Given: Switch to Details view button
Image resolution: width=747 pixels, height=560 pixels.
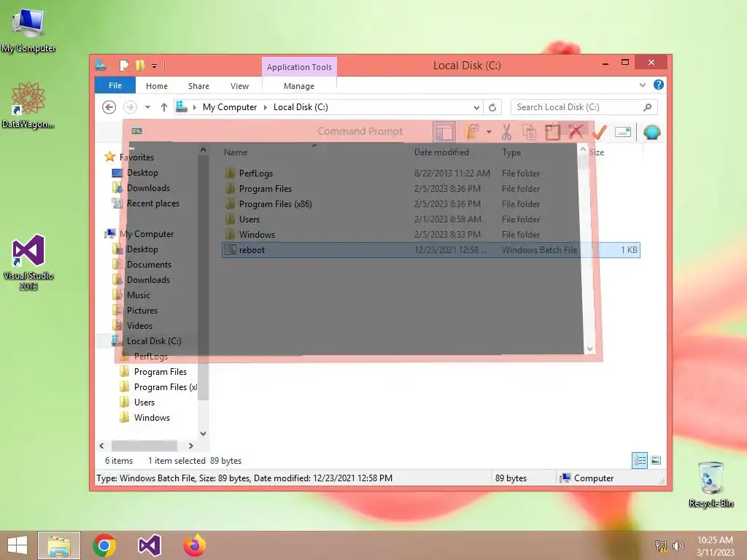Looking at the screenshot, I should [639, 461].
